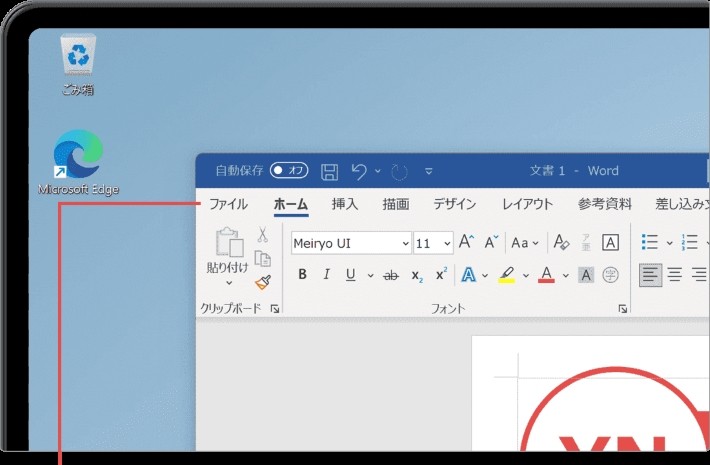Click the Decrease Font Size icon
The width and height of the screenshot is (710, 465).
(x=491, y=242)
